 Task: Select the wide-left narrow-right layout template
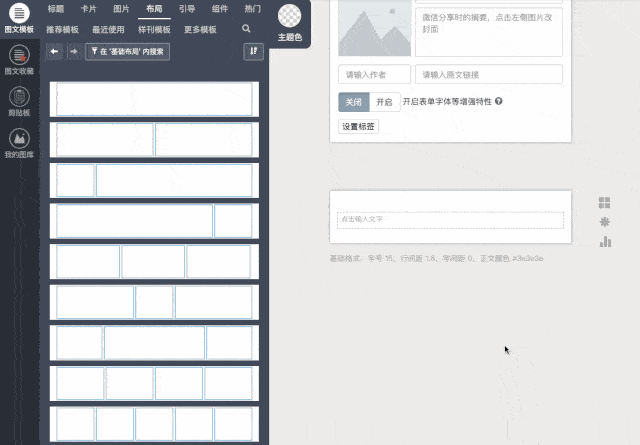(x=154, y=221)
